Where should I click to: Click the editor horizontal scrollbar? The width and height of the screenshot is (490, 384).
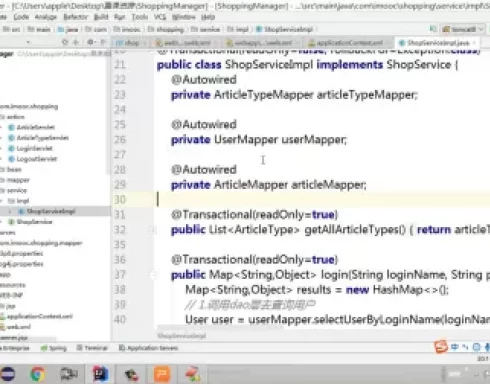click(x=220, y=327)
